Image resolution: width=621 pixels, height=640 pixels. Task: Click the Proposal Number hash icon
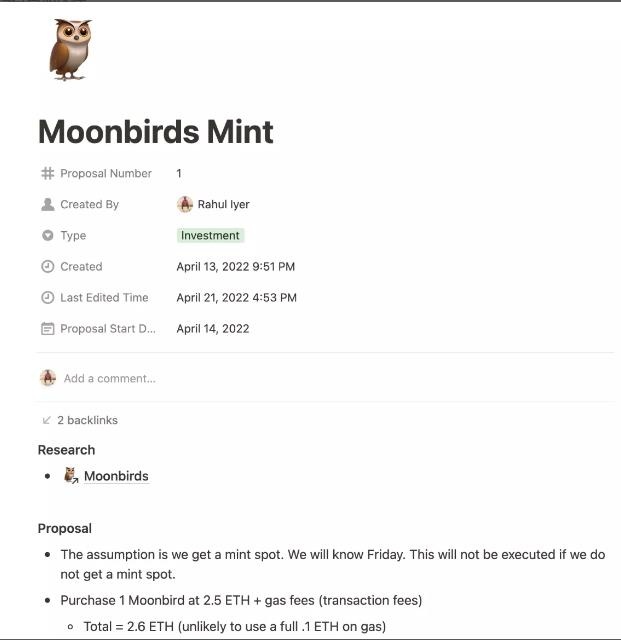tap(47, 174)
